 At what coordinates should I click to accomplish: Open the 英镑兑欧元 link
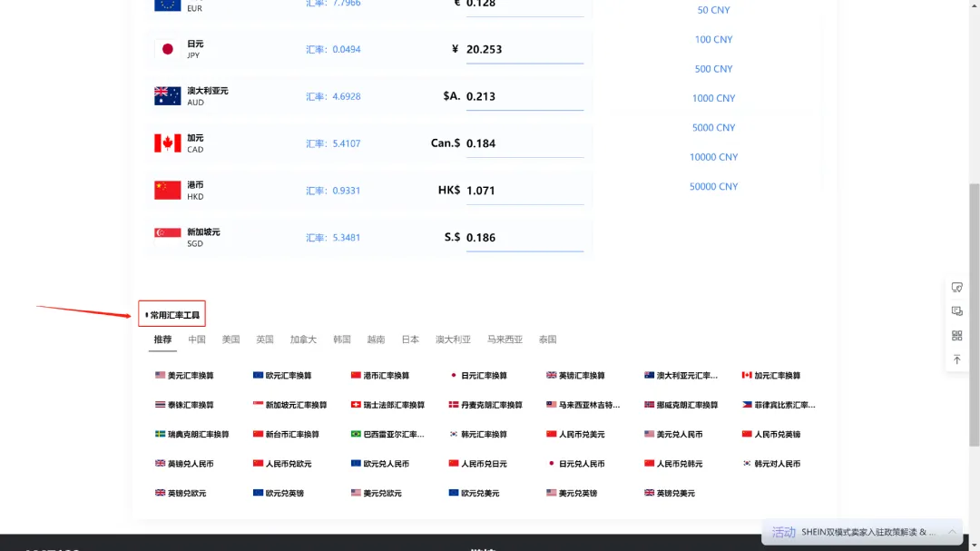[181, 493]
